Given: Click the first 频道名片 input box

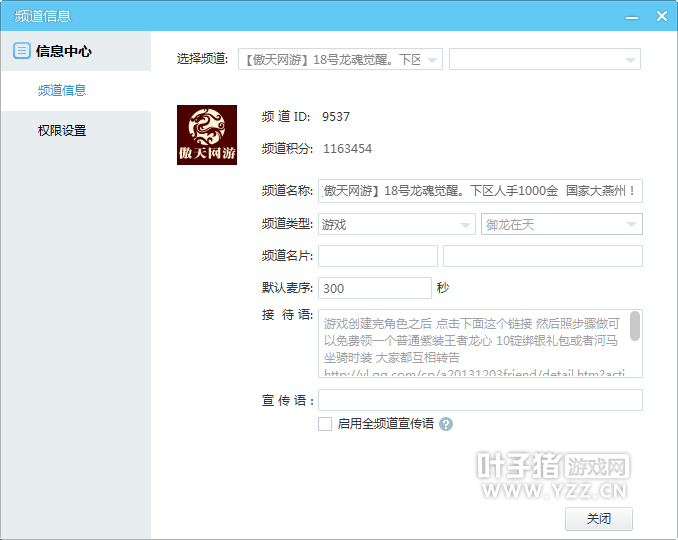Looking at the screenshot, I should pyautogui.click(x=378, y=256).
